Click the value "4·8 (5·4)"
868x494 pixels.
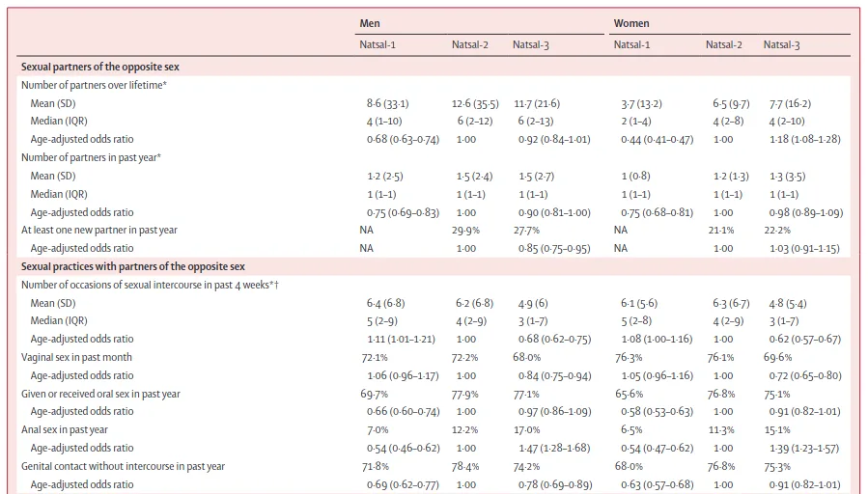788,303
